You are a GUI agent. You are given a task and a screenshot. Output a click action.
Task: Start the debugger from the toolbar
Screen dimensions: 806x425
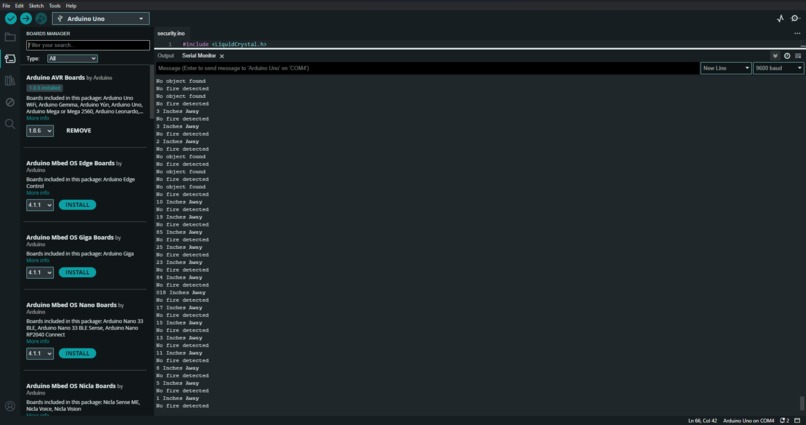[x=41, y=19]
